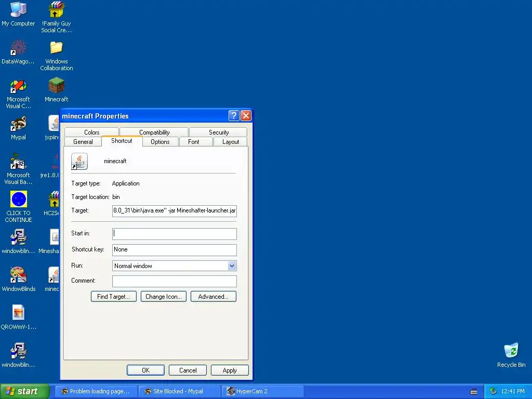532x399 pixels.
Task: Switch to the Compatibility tab
Action: 154,132
